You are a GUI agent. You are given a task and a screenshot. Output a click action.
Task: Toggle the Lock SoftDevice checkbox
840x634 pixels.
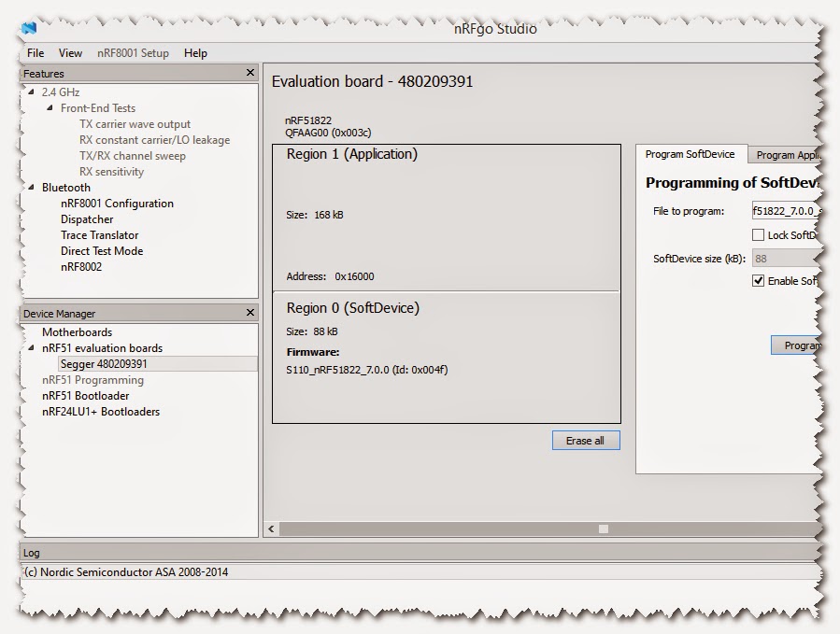[x=758, y=235]
